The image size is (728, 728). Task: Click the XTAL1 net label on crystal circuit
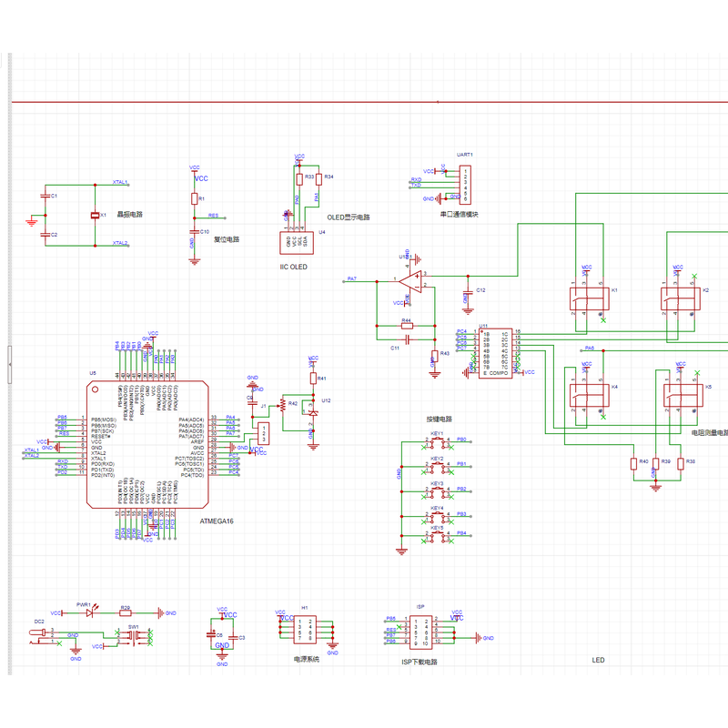[120, 182]
